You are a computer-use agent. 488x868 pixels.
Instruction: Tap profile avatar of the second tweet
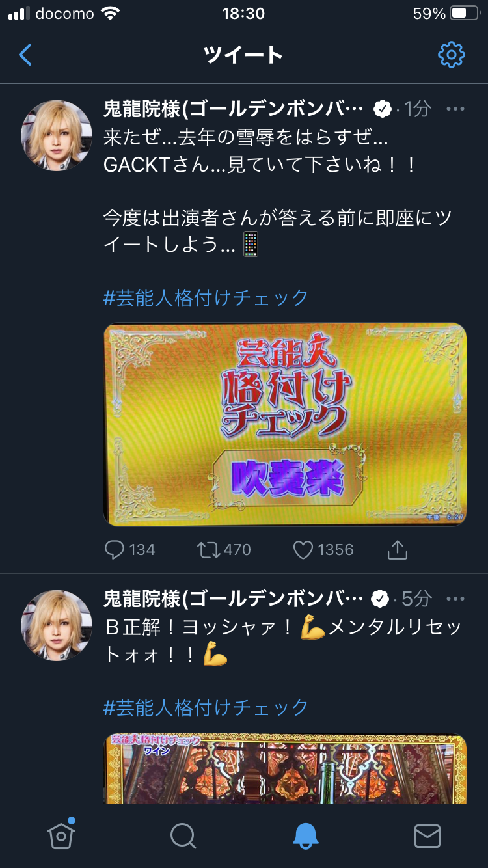(57, 625)
